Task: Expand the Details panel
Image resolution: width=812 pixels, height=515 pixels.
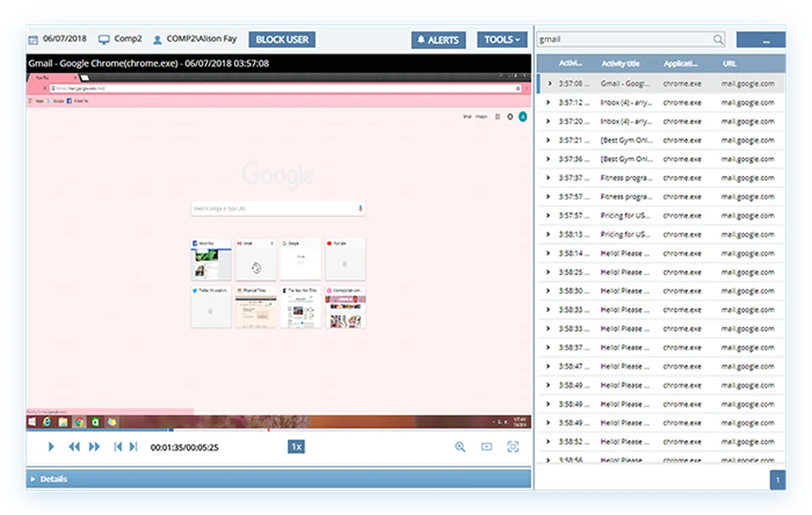Action: pos(278,479)
